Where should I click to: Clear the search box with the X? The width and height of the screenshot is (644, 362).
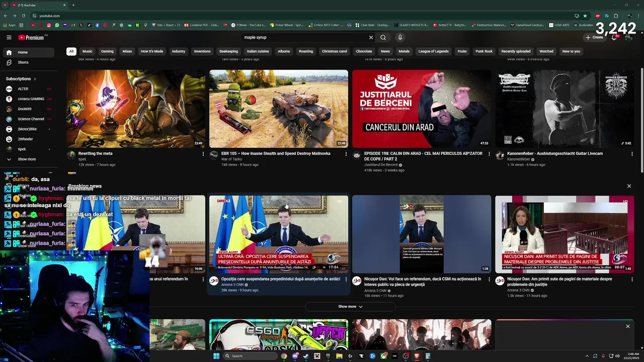tap(371, 37)
